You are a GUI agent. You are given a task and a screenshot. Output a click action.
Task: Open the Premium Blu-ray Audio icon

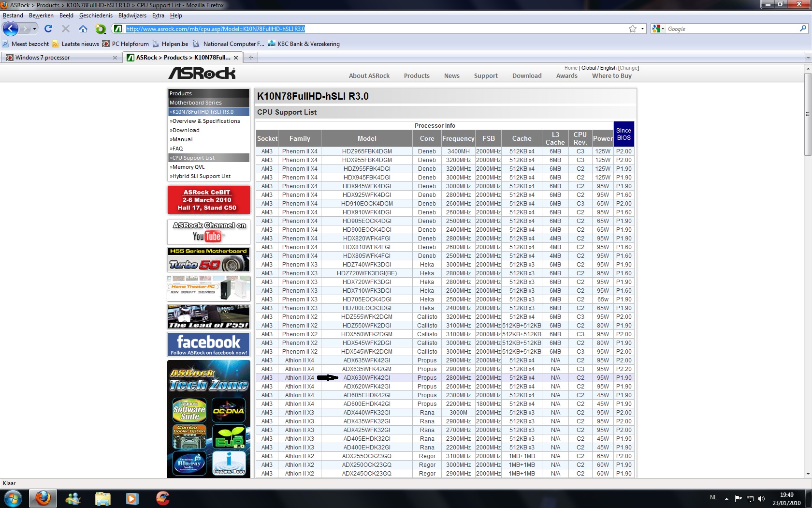189,463
